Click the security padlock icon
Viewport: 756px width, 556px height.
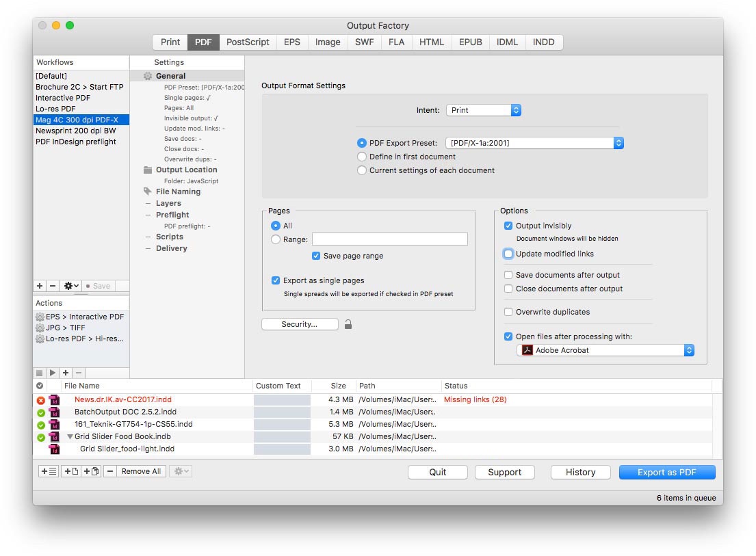point(348,325)
